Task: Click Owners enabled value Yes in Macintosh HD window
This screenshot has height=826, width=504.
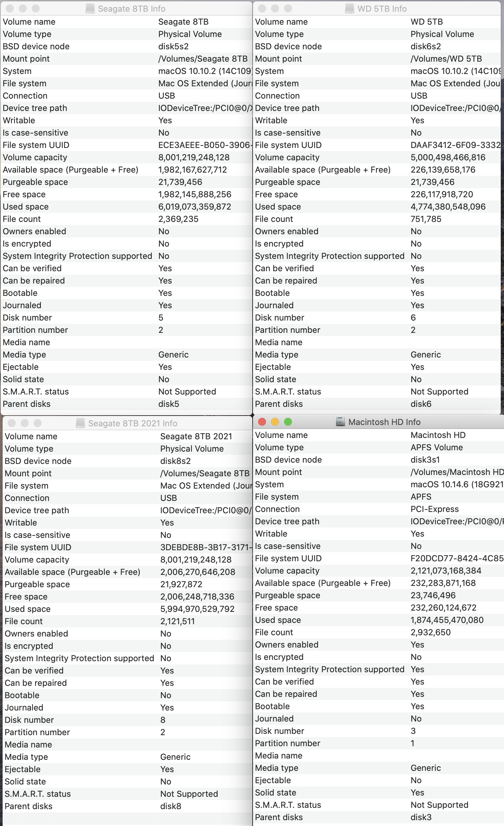Action: (x=417, y=645)
